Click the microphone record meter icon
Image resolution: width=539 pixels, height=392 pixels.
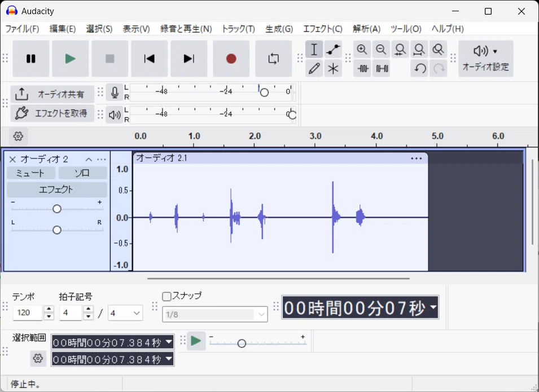tap(115, 93)
